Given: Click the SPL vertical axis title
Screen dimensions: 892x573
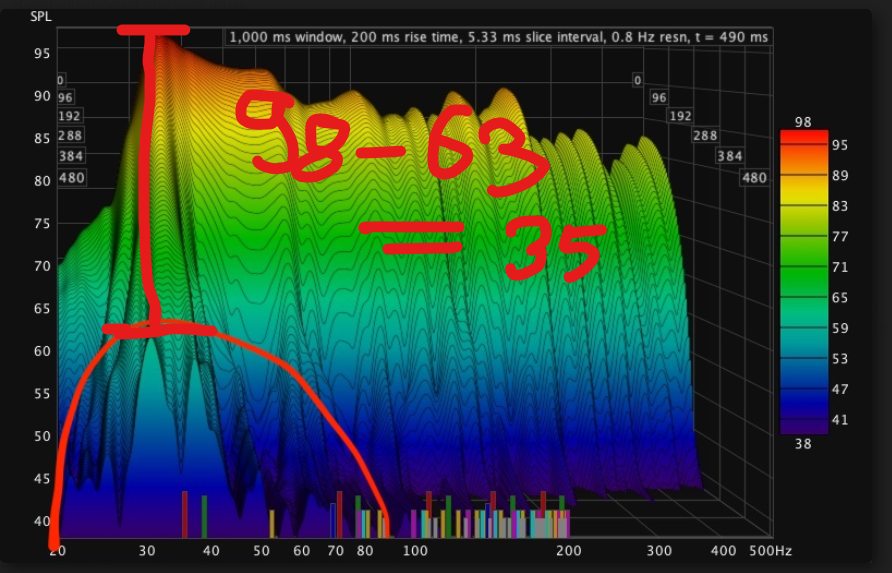Looking at the screenshot, I should coord(41,17).
